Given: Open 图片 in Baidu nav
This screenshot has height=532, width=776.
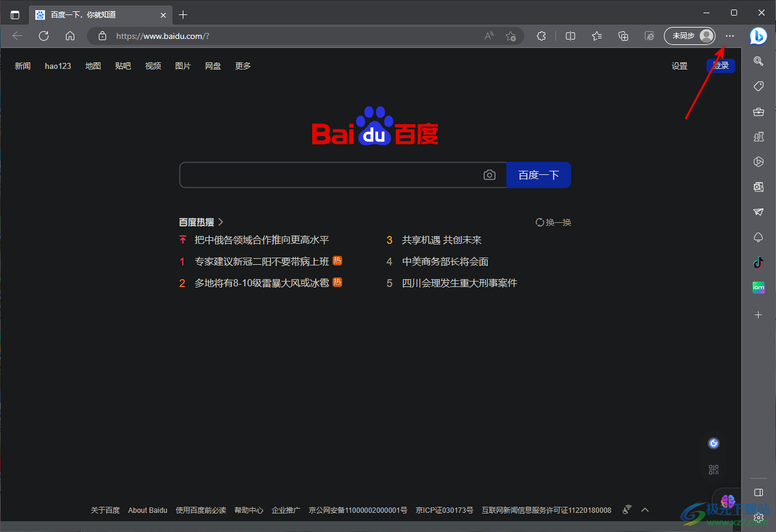Looking at the screenshot, I should click(183, 66).
